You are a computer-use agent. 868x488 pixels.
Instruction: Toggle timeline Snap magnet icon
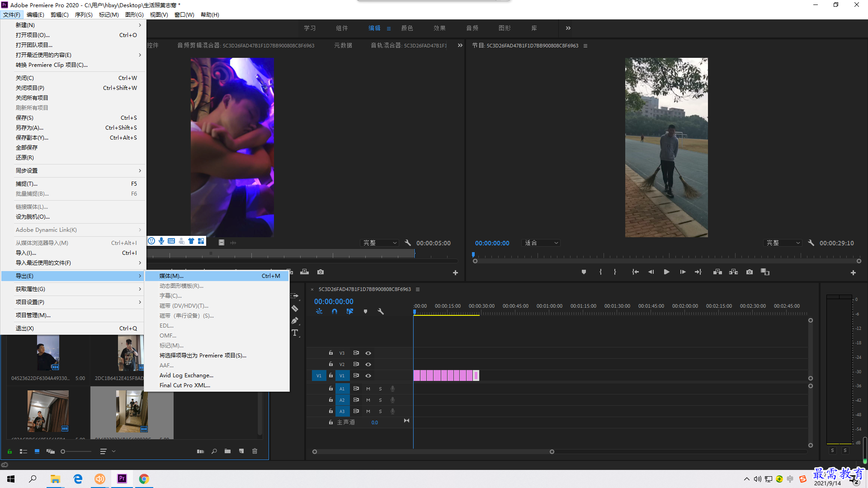click(335, 311)
